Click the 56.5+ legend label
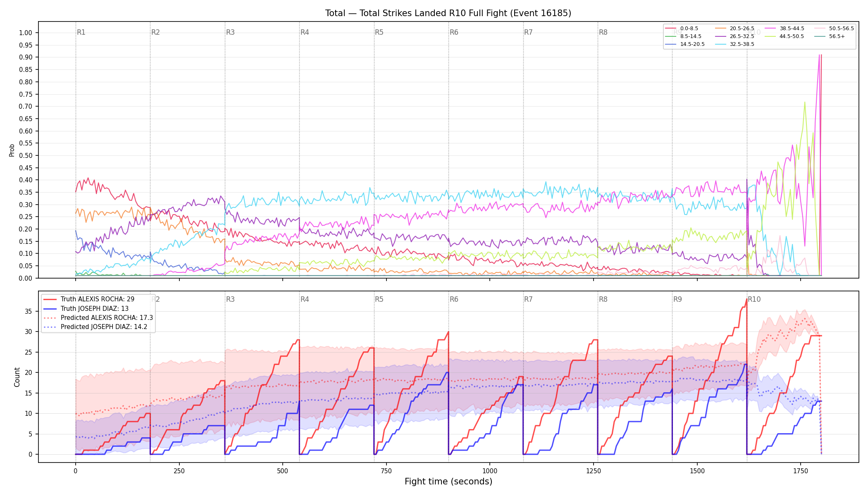The width and height of the screenshot is (868, 496). click(837, 36)
